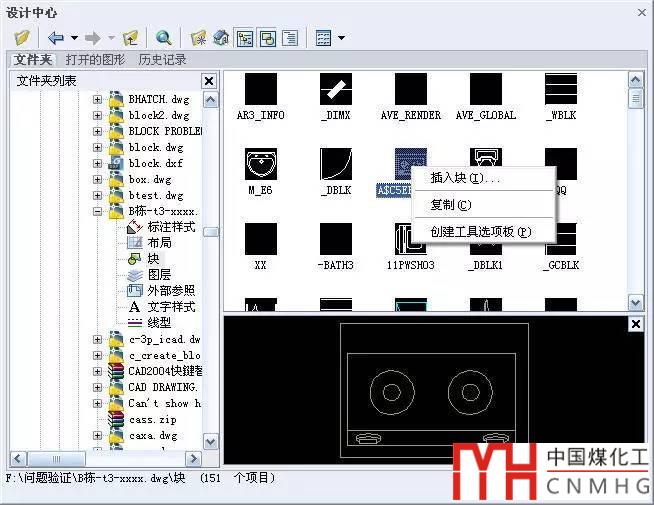
Task: Select 图层 in the folder tree
Action: [x=159, y=274]
